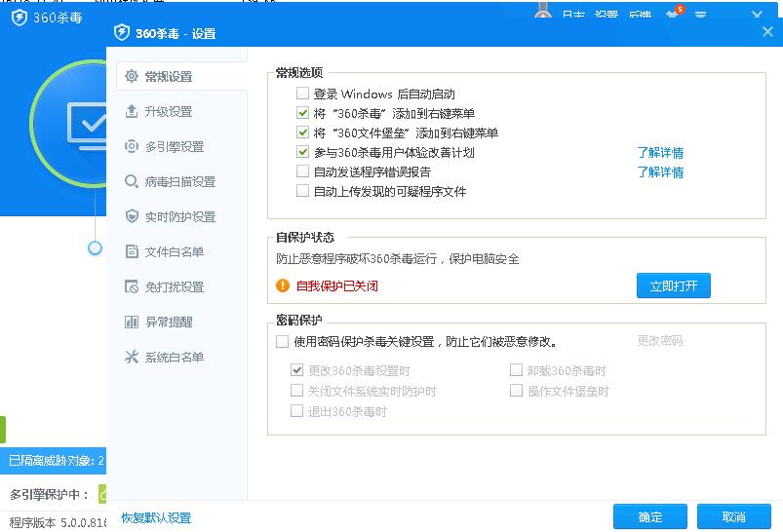The width and height of the screenshot is (783, 532).
Task: Click 恢复默认设置 link
Action: (x=156, y=517)
